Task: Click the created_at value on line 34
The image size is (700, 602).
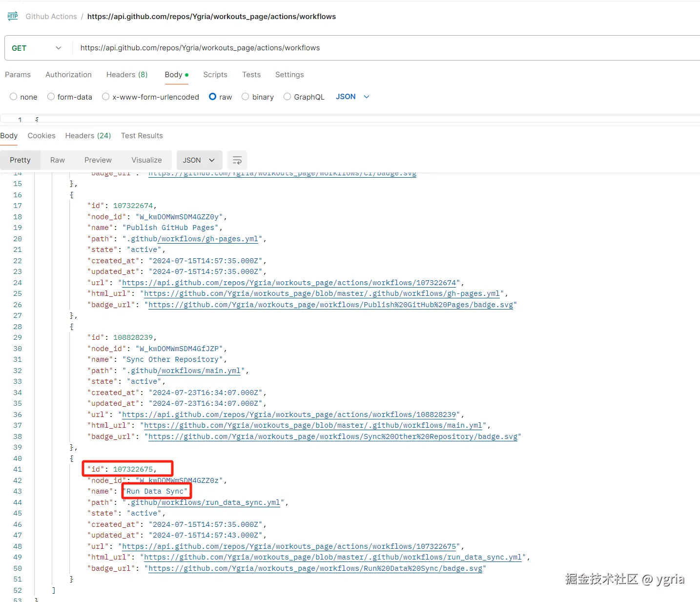Action: click(206, 393)
